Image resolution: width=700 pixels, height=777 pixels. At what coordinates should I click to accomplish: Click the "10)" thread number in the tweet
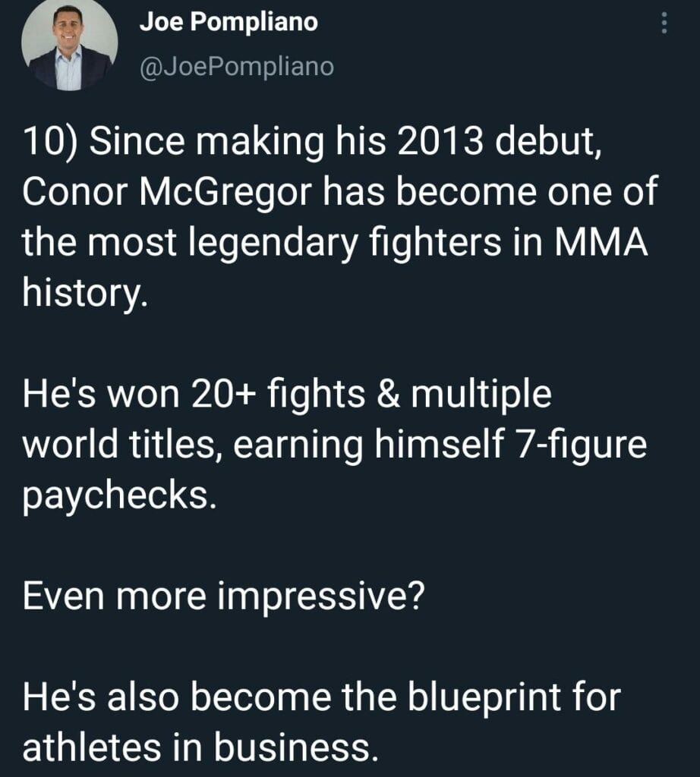[50, 142]
